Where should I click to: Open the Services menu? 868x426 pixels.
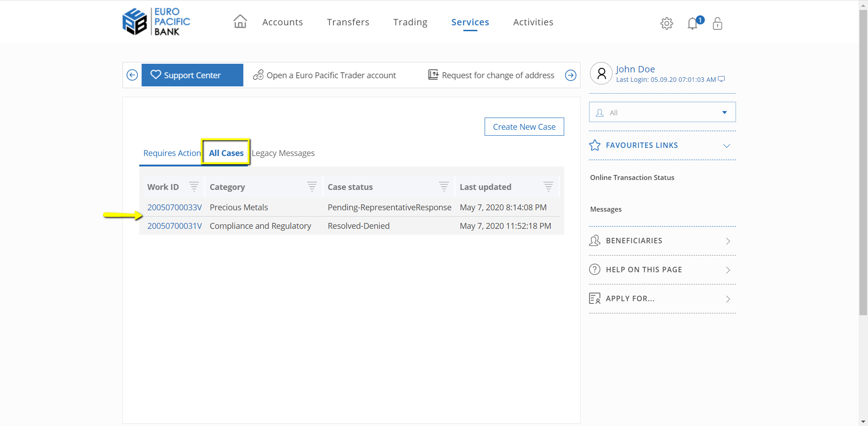click(x=470, y=22)
